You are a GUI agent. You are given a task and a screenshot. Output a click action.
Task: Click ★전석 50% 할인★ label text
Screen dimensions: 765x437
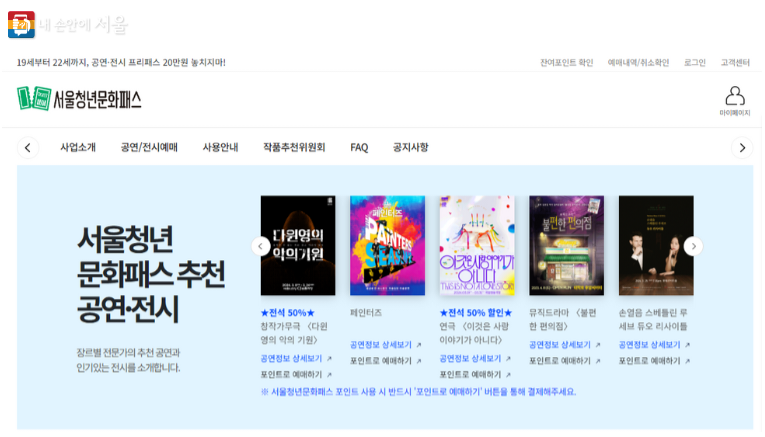476,313
